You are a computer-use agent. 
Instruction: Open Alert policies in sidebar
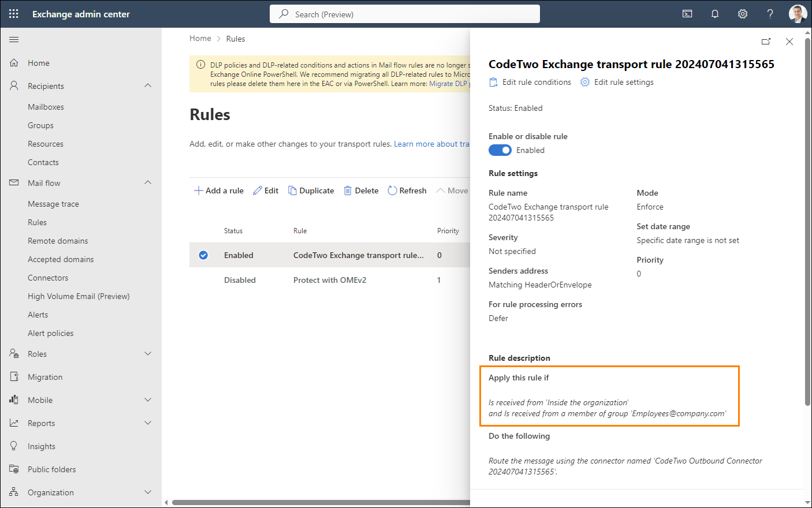[x=51, y=333]
